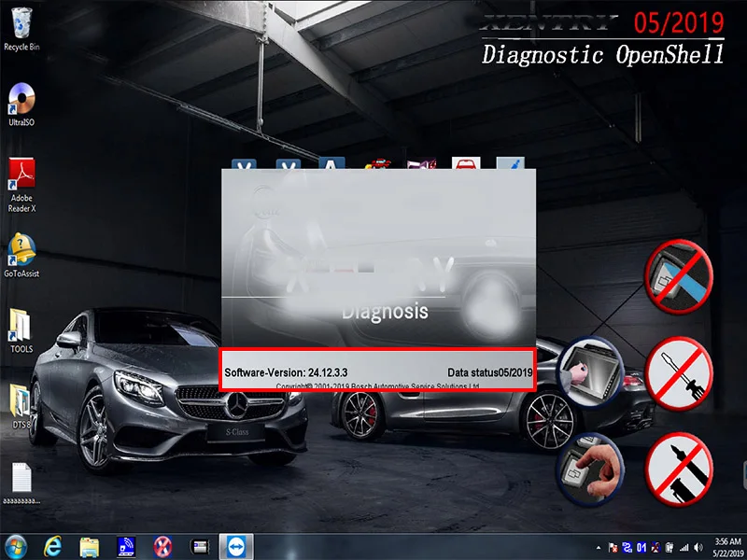The width and height of the screenshot is (747, 560).
Task: Select the aaaaaaaa text file on the desktop
Action: 21,483
